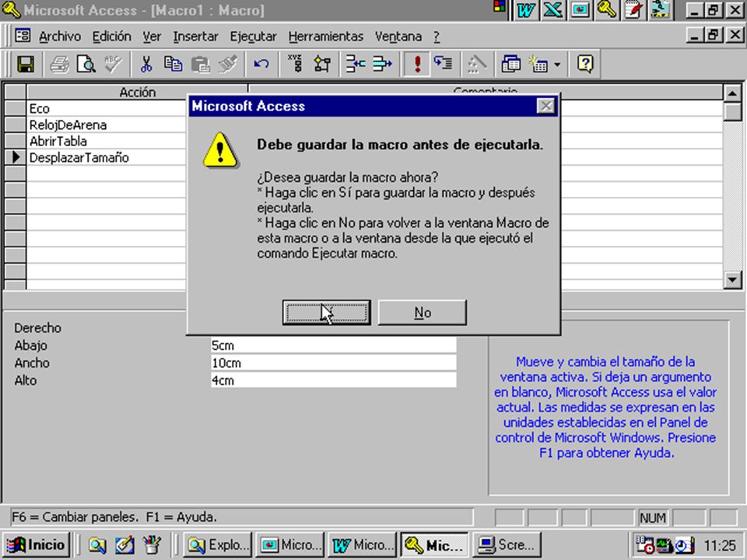Confirm saving with the focused Sí button
Viewport: 747px width, 560px height.
(x=326, y=313)
